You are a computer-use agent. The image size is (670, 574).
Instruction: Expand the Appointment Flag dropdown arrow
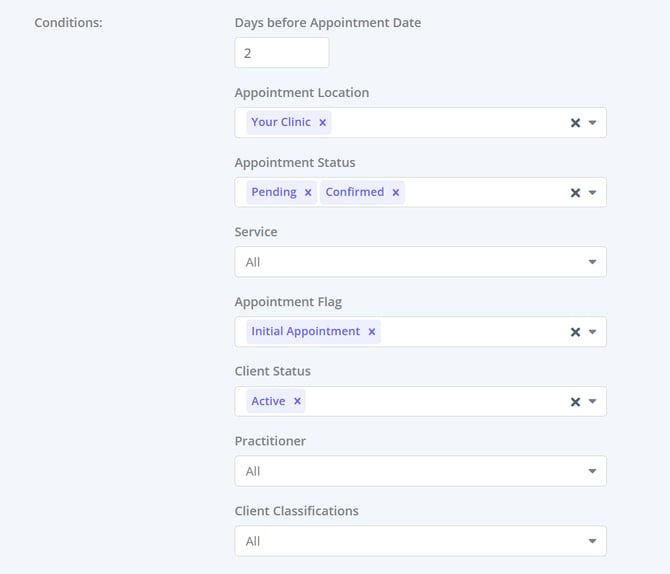(x=593, y=332)
